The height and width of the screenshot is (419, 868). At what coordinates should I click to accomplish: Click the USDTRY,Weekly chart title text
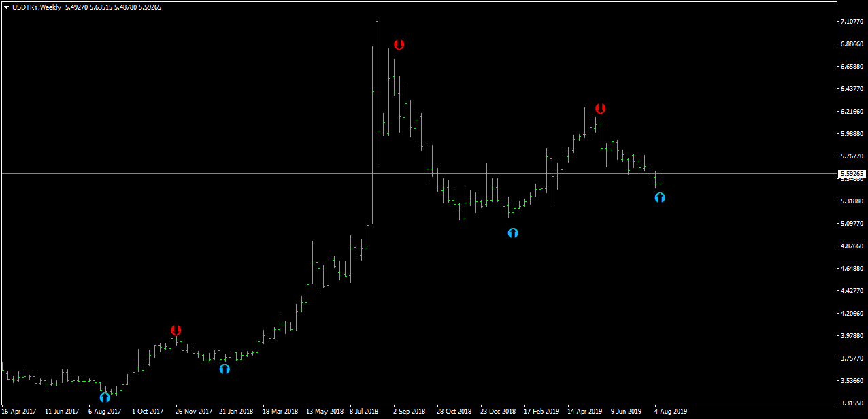pyautogui.click(x=37, y=7)
